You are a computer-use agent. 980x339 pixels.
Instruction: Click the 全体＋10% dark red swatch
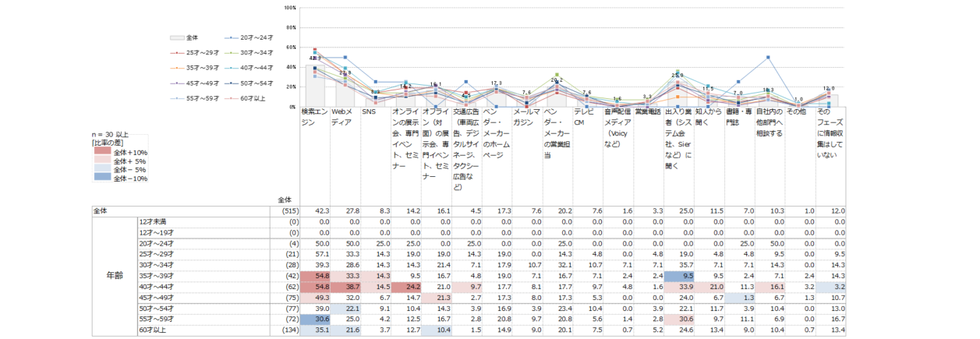click(102, 153)
